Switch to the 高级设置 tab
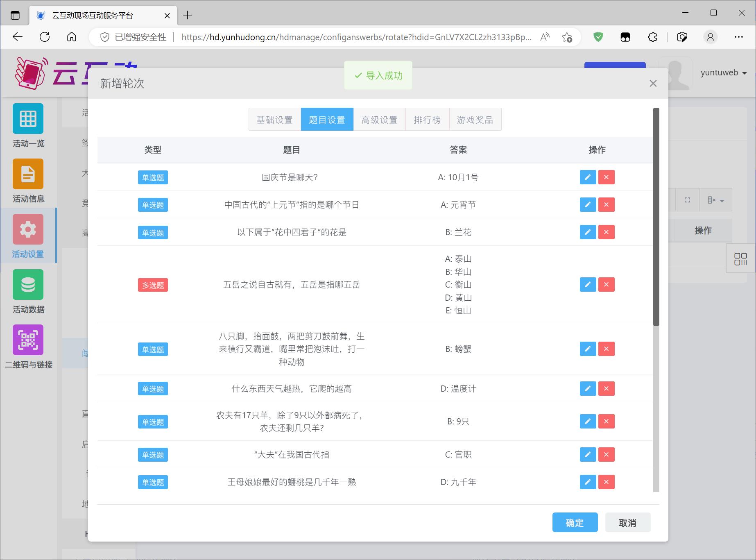The height and width of the screenshot is (560, 756). point(379,120)
